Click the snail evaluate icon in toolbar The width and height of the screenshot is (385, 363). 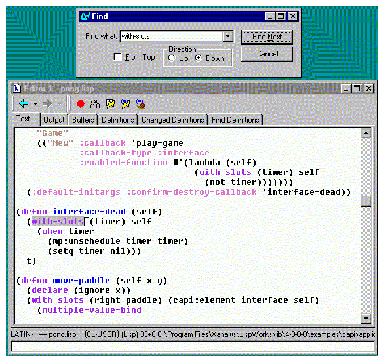(x=141, y=104)
